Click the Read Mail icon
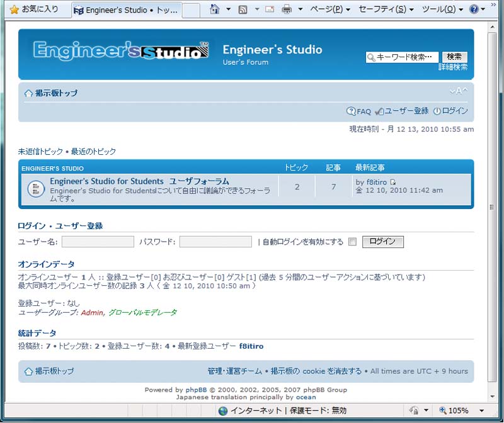Screen dimensions: 504x423 [x=270, y=9]
